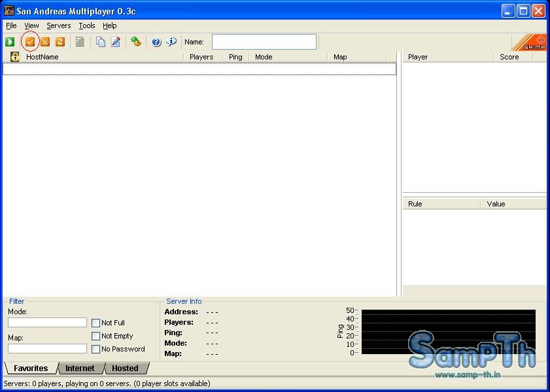Sort by the Ping column header
Viewport: 550px width, 392px height.
click(235, 57)
